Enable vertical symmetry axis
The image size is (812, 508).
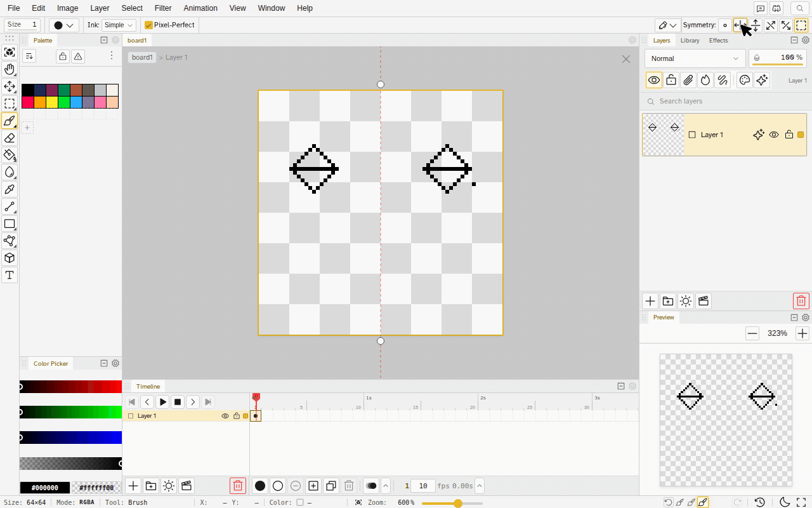click(756, 25)
